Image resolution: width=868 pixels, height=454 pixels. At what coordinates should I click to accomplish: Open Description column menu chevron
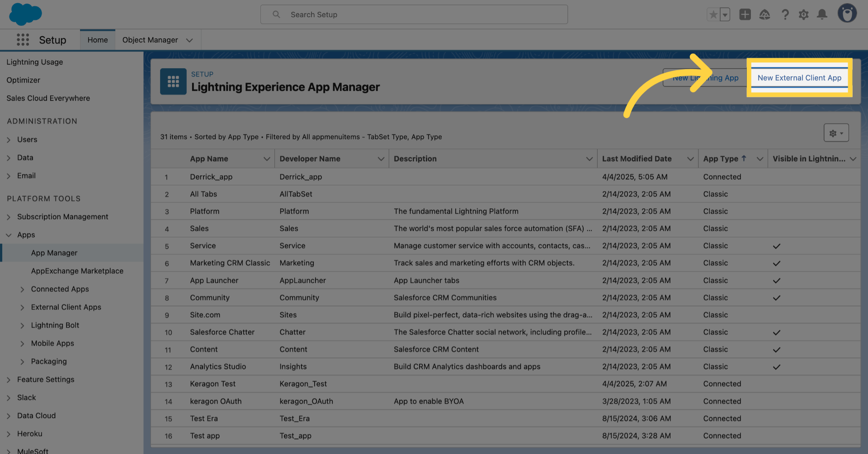tap(589, 159)
